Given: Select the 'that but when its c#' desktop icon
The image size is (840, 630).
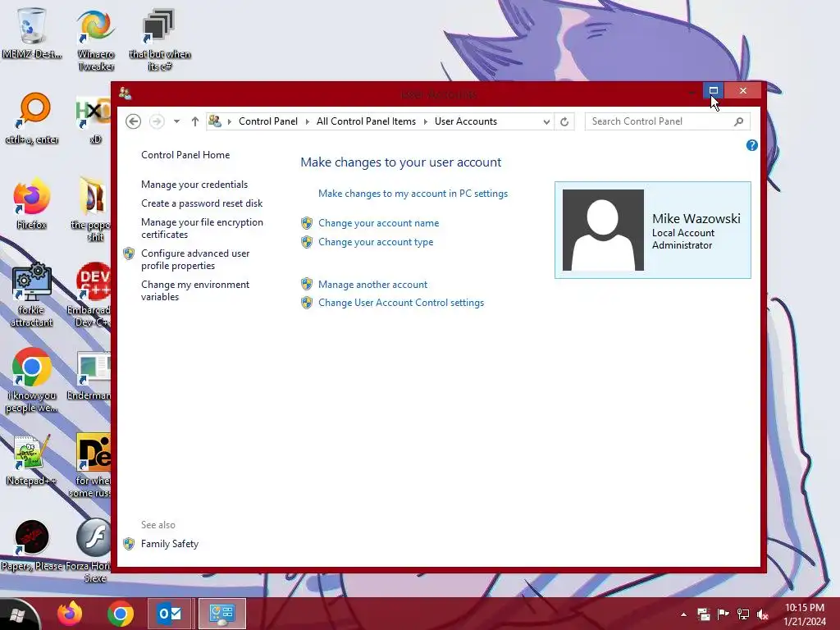Looking at the screenshot, I should coord(160,39).
